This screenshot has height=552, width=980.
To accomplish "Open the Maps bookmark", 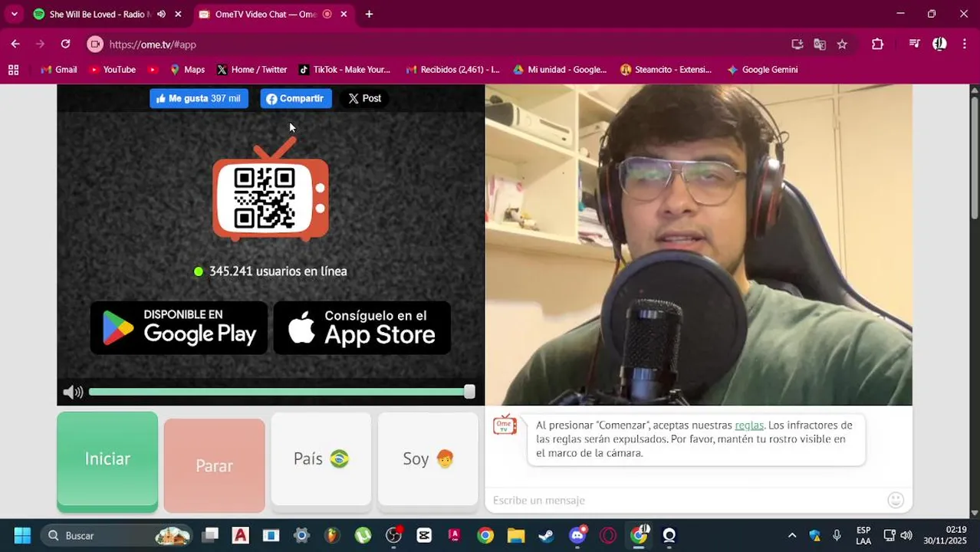I will pos(187,70).
